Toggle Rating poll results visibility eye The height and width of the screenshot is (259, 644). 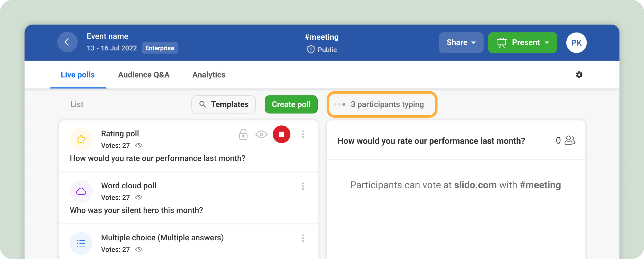coord(261,134)
